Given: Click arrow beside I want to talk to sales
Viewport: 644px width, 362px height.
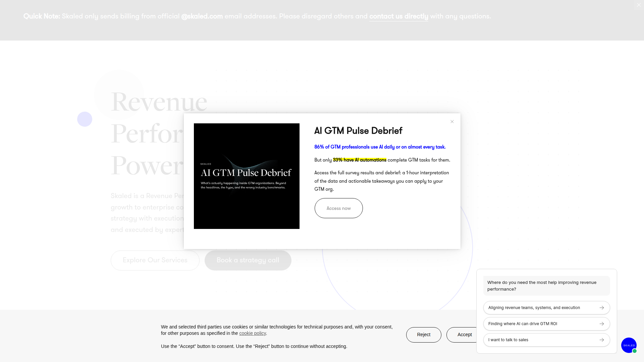Looking at the screenshot, I should coord(602,340).
